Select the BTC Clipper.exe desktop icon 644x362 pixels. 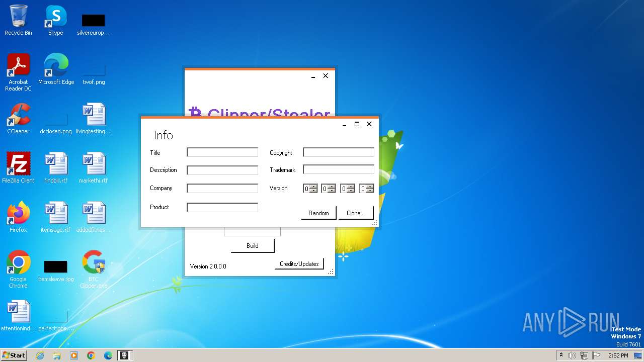click(x=94, y=269)
